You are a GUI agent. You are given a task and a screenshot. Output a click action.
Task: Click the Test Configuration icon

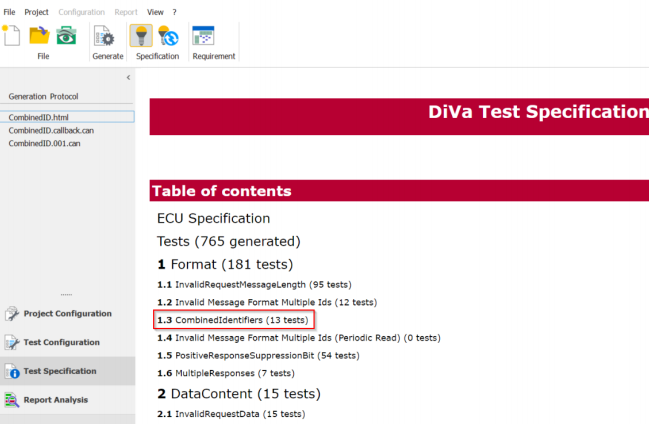click(x=12, y=342)
